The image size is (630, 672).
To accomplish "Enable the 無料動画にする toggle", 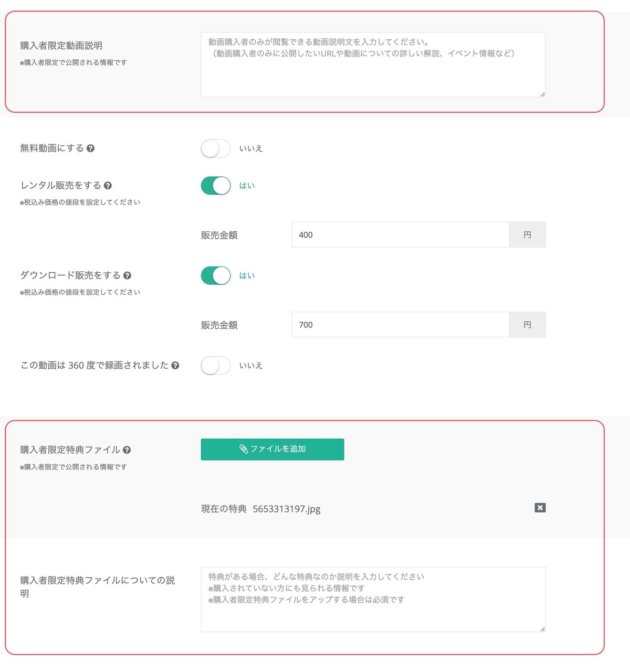I will click(x=215, y=148).
